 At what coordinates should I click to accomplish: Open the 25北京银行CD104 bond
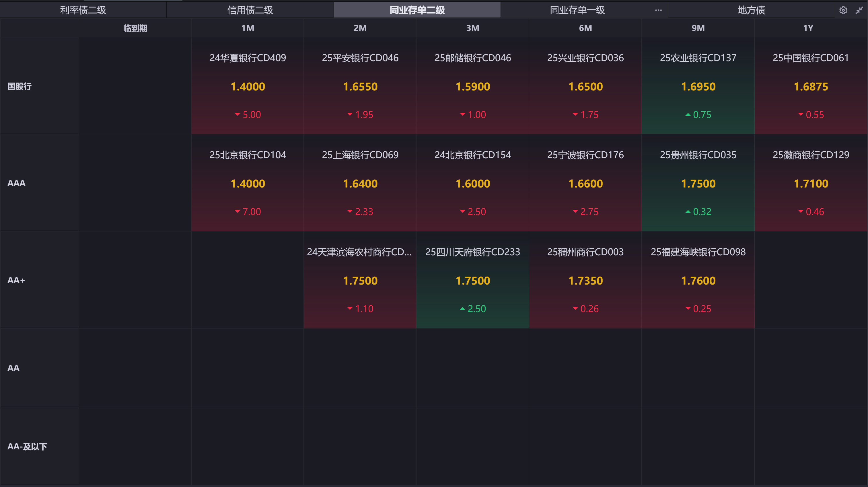pyautogui.click(x=248, y=155)
